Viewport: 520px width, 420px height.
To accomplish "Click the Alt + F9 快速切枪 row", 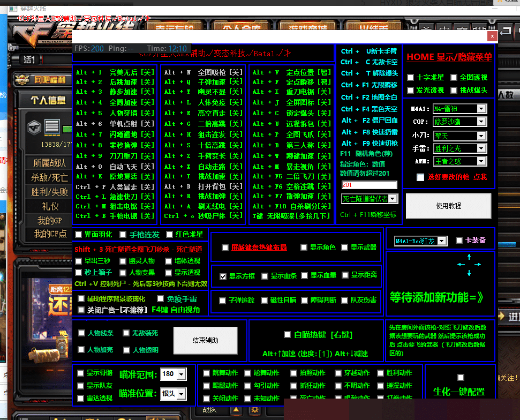I will coord(370,144).
